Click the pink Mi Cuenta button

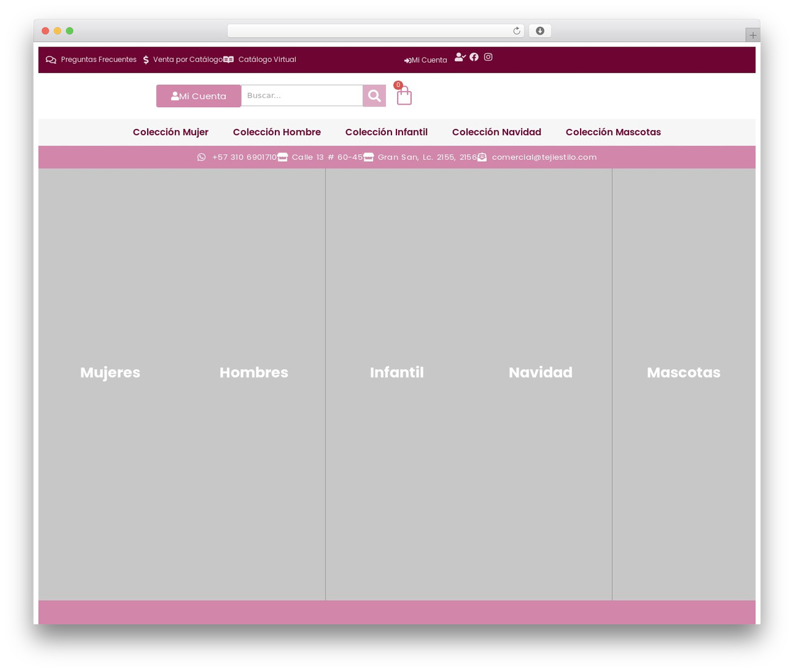pos(198,96)
